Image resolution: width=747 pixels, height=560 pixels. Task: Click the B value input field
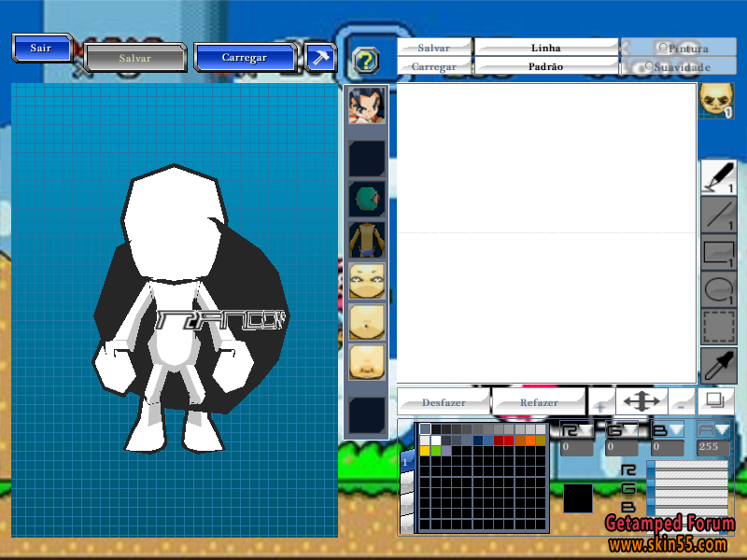click(x=668, y=447)
